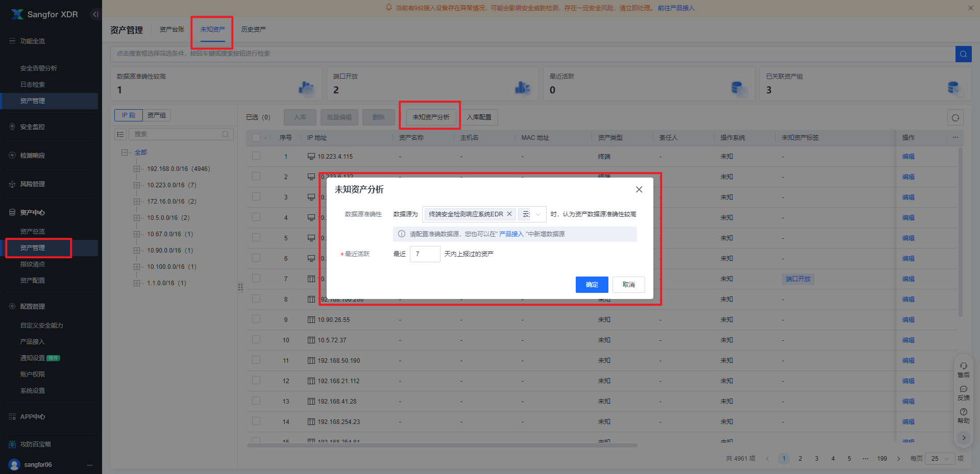
Task: Click the 确定 confirm button
Action: pyautogui.click(x=592, y=285)
